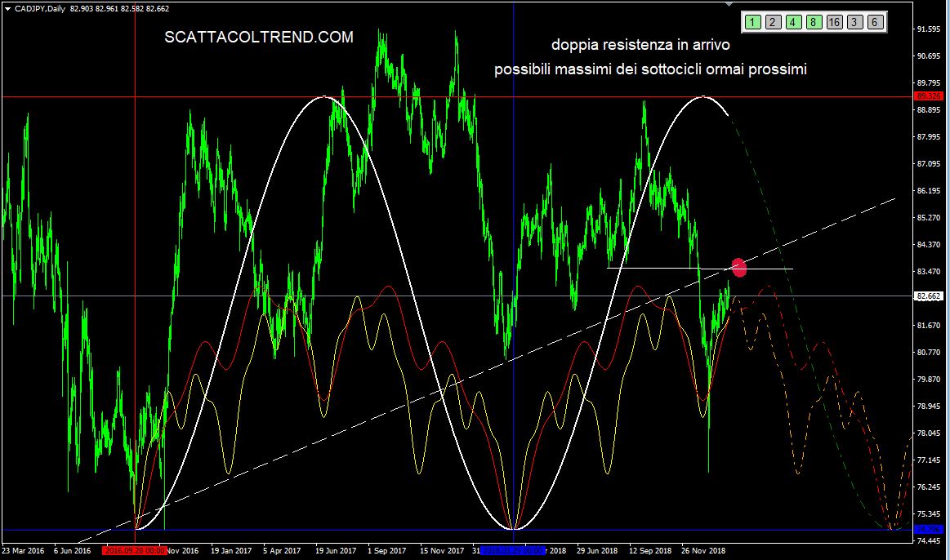
Task: Enable cycle button 6
Action: point(874,22)
